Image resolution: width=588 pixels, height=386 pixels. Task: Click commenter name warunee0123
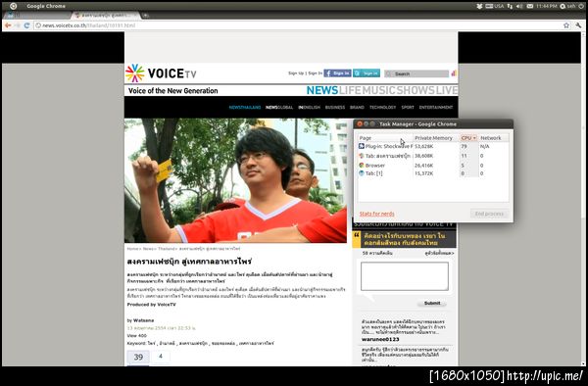click(380, 339)
